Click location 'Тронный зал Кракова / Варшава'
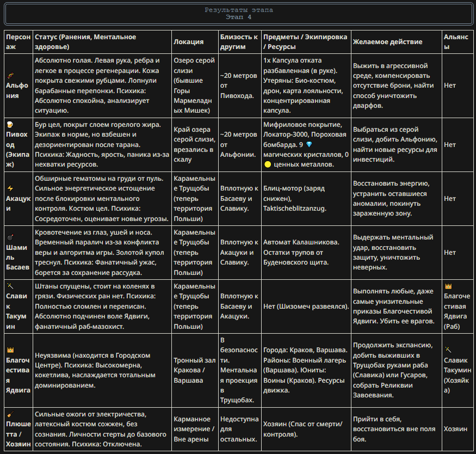The width and height of the screenshot is (476, 454). coord(195,370)
